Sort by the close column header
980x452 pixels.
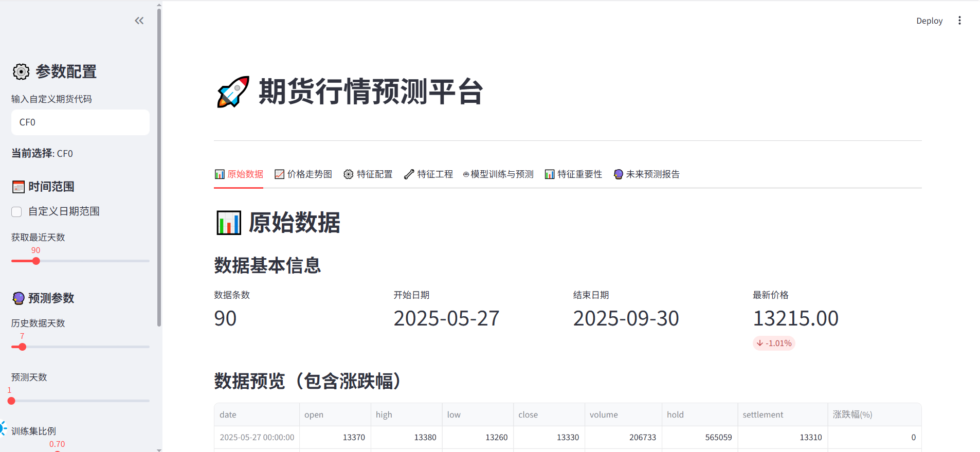549,414
